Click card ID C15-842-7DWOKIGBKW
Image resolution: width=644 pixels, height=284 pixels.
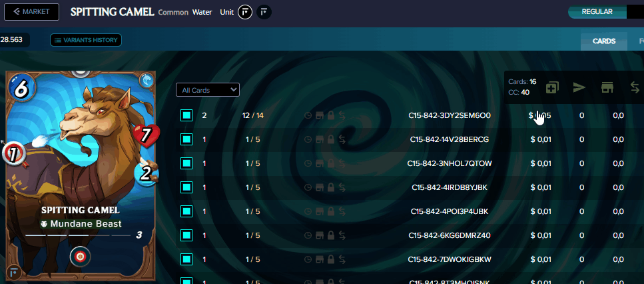coord(450,259)
